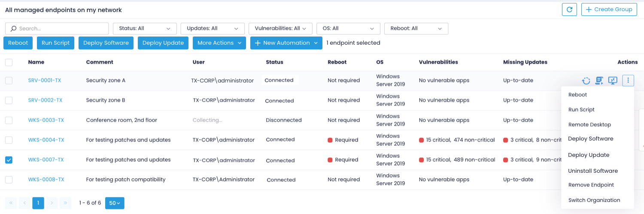Click the Create Group button
Viewport: 644px width, 214px height.
pyautogui.click(x=609, y=9)
